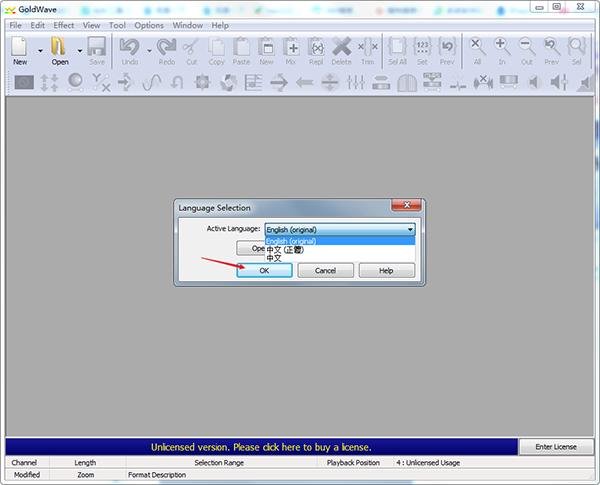The image size is (600, 485).
Task: Open the Tool menu
Action: click(117, 26)
